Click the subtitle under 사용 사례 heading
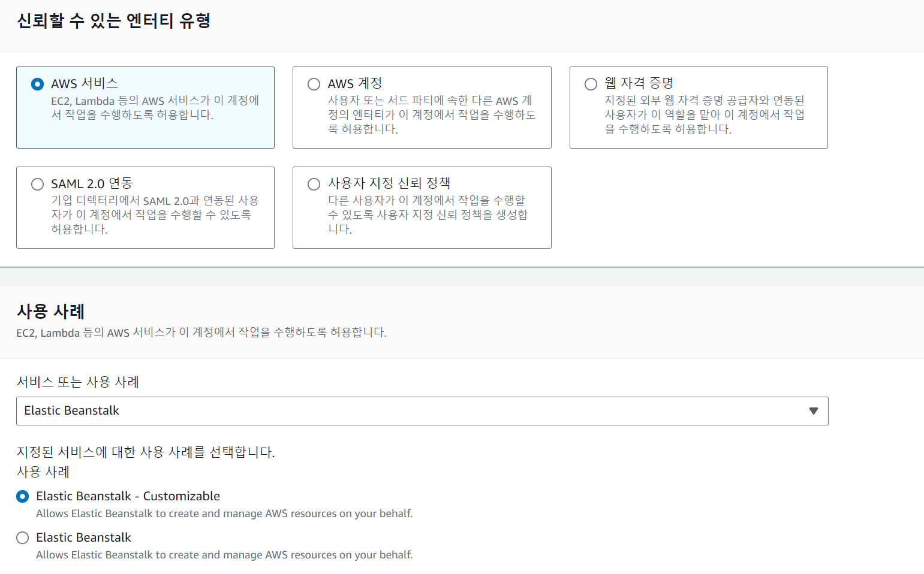 pyautogui.click(x=201, y=333)
